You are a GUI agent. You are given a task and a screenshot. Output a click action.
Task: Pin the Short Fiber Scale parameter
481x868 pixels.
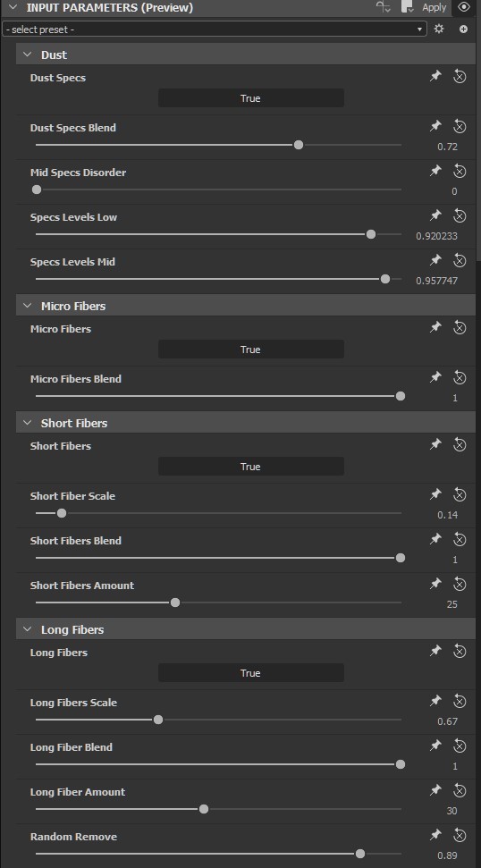[x=435, y=494]
